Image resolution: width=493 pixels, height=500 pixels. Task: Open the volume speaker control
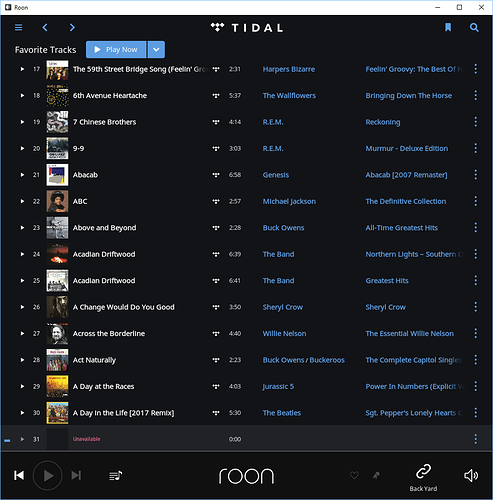pos(471,476)
